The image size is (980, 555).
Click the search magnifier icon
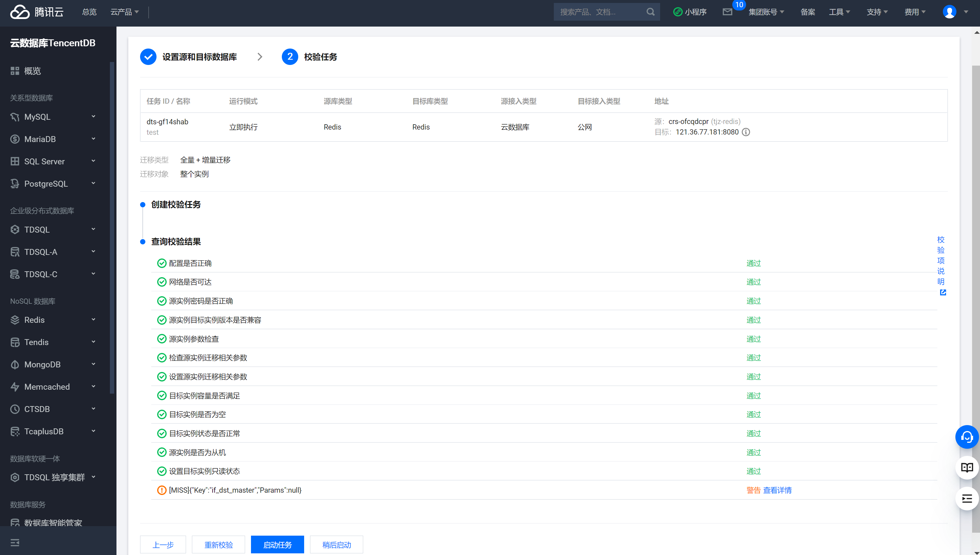[x=650, y=12]
